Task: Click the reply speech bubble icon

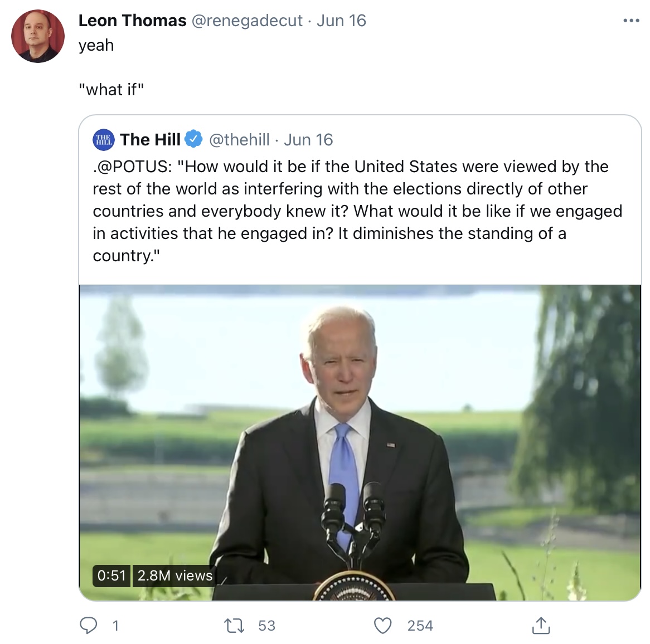Action: point(88,626)
